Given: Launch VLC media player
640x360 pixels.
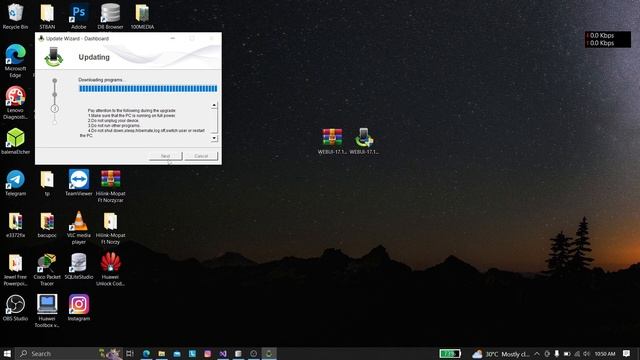Looking at the screenshot, I should (x=79, y=228).
